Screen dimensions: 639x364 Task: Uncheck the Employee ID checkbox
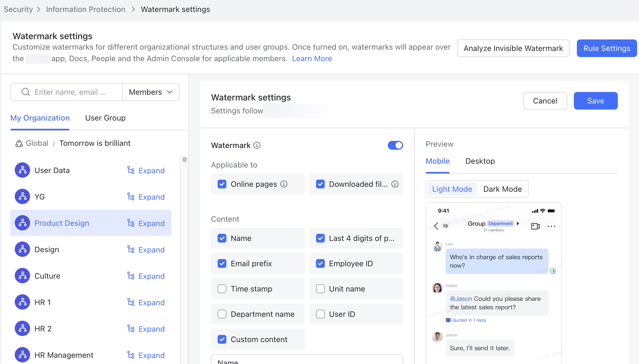(320, 264)
